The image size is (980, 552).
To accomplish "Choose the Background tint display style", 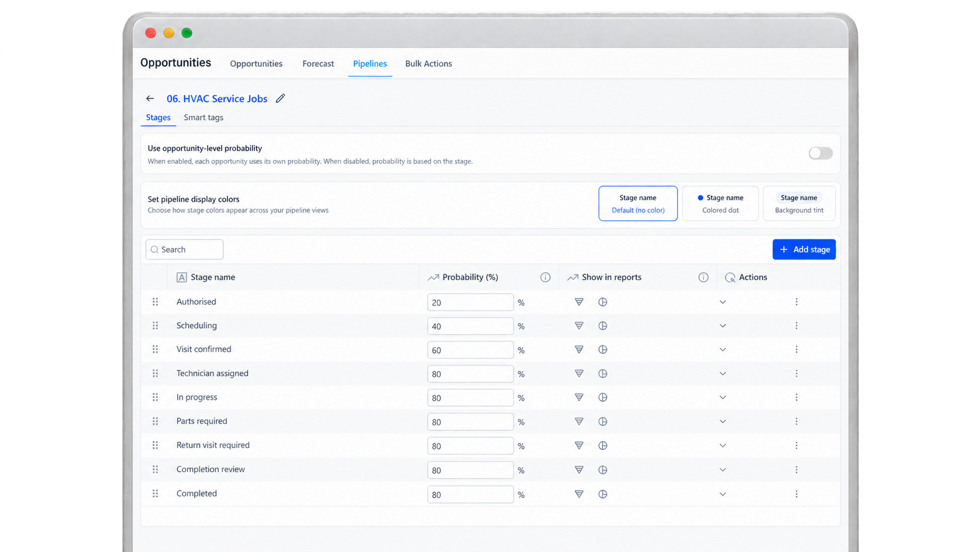I will tap(799, 204).
